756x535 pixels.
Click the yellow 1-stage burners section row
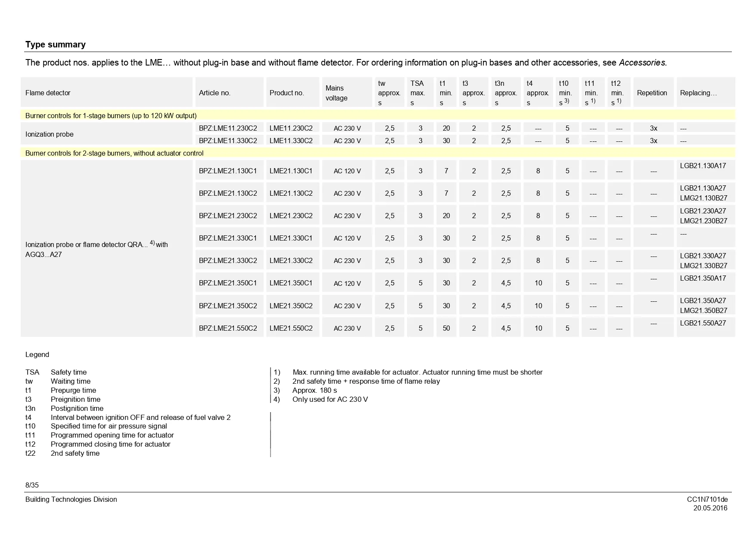pyautogui.click(x=111, y=116)
